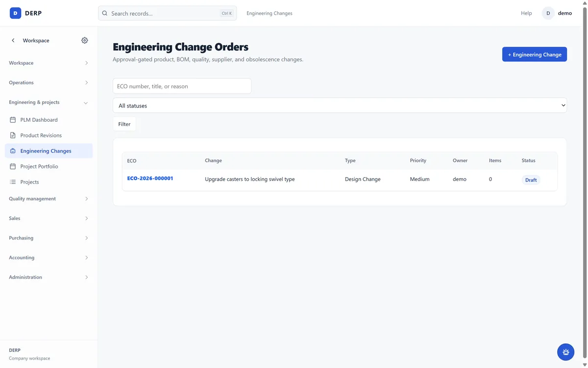Click the ECO number, title, or reason field
Viewport: 588px width, 368px height.
click(182, 86)
